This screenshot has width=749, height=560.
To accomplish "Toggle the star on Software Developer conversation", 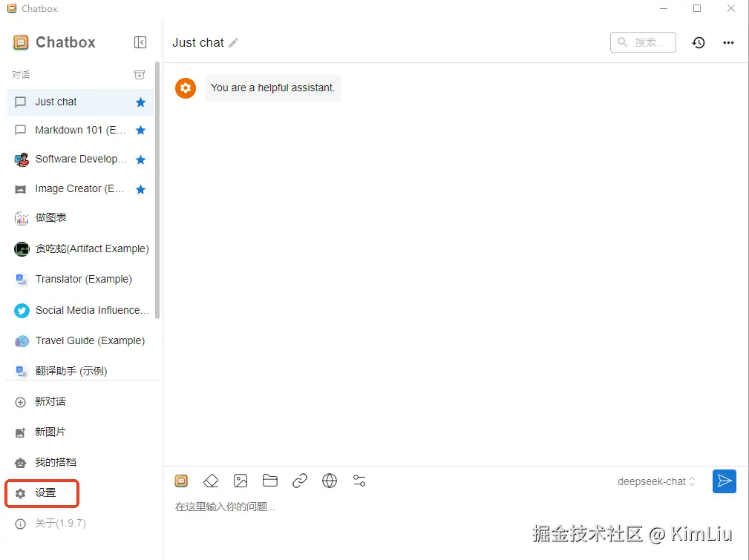I will pyautogui.click(x=140, y=159).
